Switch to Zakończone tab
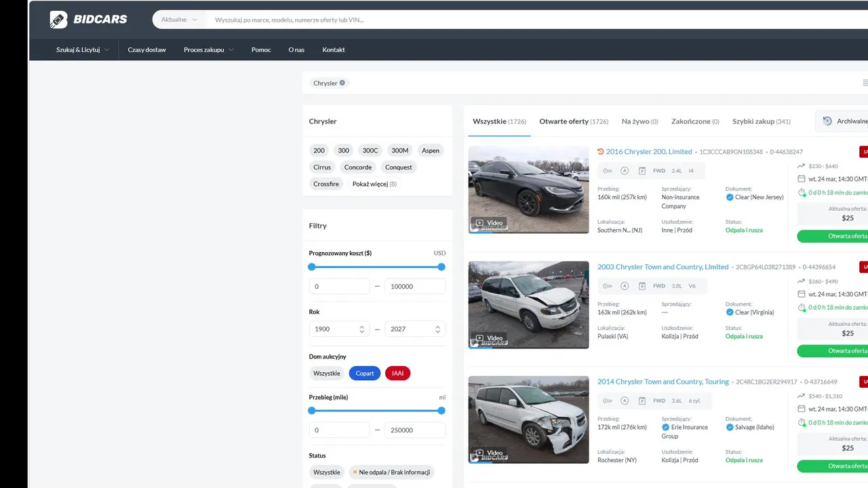 pyautogui.click(x=695, y=121)
